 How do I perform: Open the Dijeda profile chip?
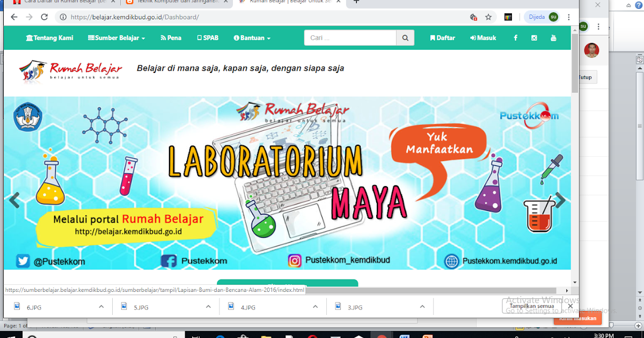(x=542, y=17)
